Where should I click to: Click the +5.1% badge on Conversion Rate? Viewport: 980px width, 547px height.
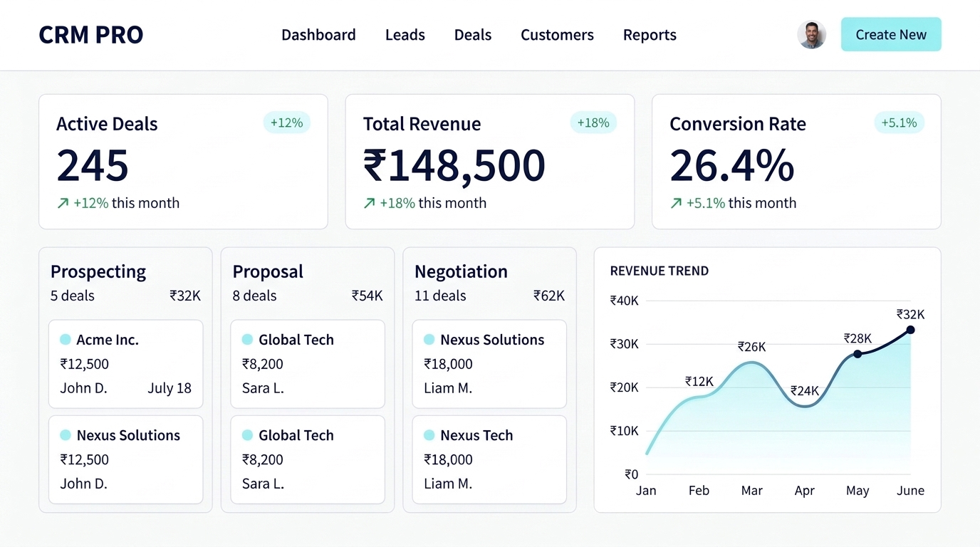point(899,123)
